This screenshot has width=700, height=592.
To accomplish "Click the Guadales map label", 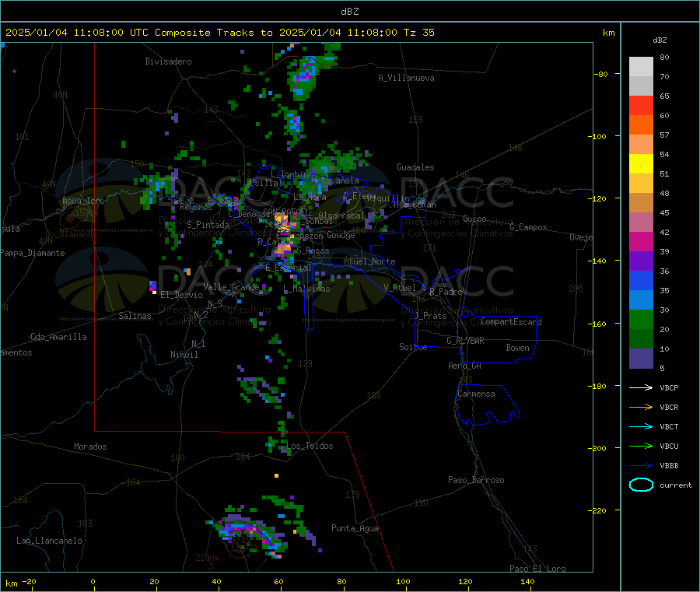I will [415, 167].
